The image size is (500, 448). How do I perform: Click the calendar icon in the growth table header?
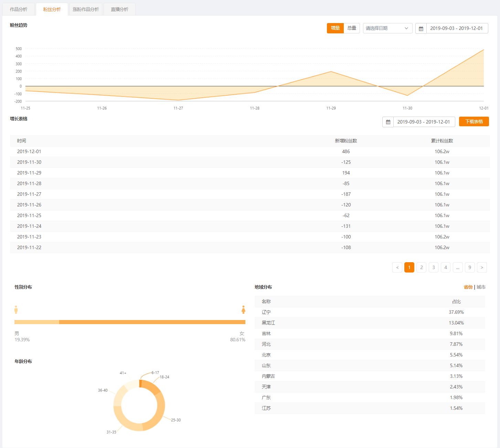coord(388,122)
